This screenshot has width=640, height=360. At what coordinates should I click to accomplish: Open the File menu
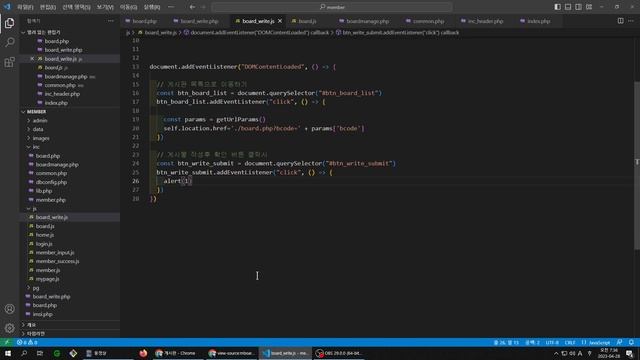pyautogui.click(x=25, y=7)
